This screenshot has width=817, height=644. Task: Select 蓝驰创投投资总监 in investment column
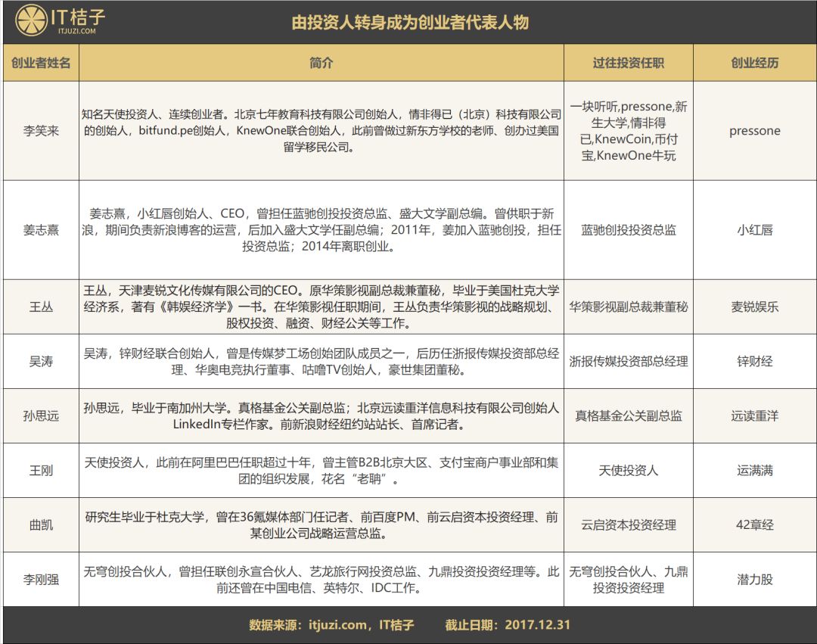629,230
